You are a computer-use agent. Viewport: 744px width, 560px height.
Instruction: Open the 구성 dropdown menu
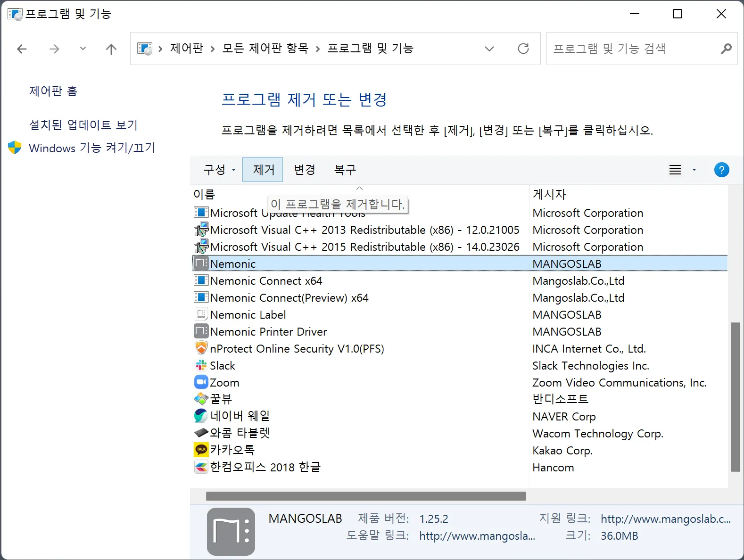219,170
